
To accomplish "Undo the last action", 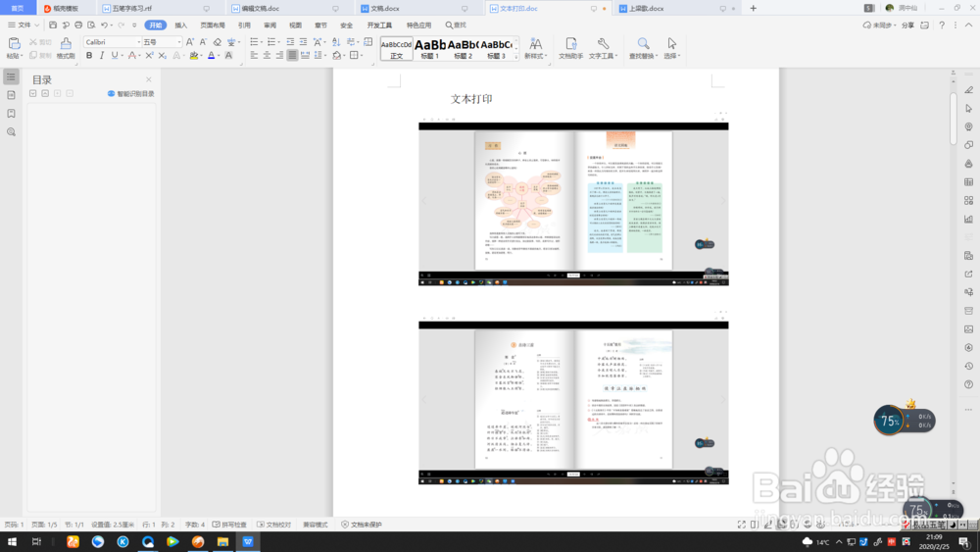I will pyautogui.click(x=105, y=25).
